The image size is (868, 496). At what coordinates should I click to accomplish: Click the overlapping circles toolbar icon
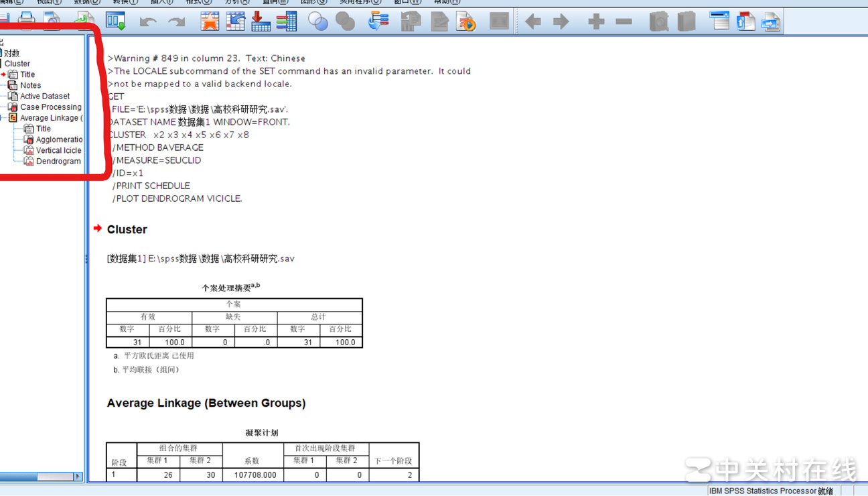pos(318,22)
